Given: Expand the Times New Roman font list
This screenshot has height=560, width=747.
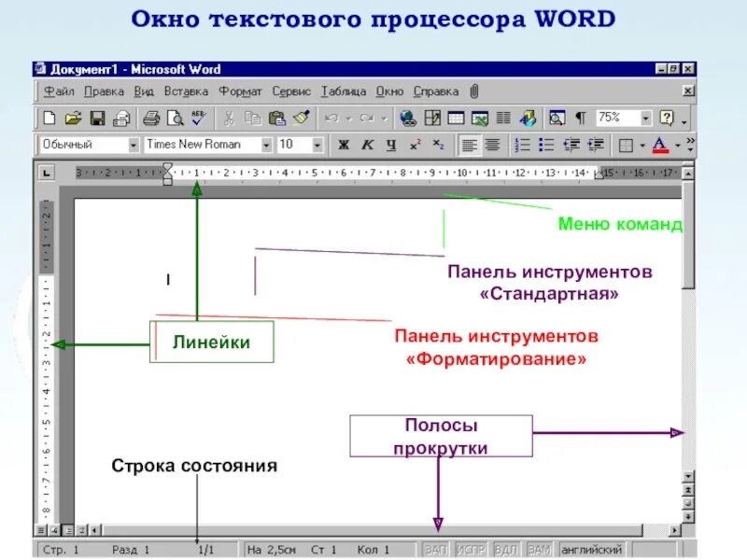Looking at the screenshot, I should (267, 145).
